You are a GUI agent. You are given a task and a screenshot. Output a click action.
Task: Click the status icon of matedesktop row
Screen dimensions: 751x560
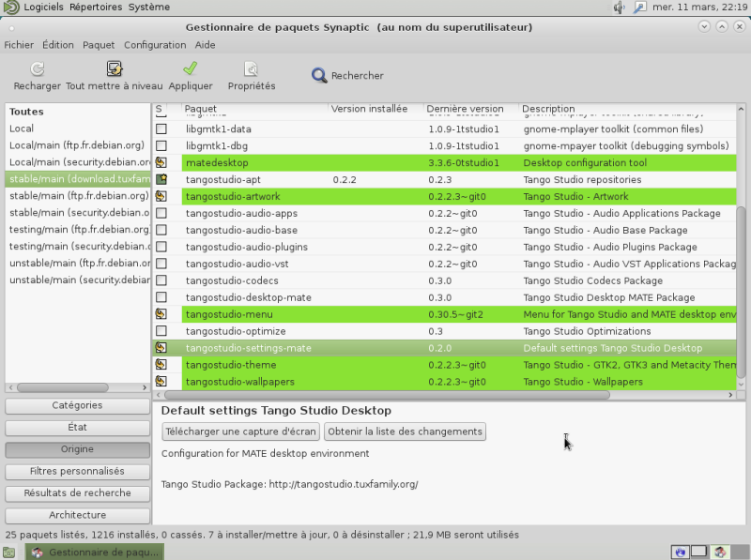click(161, 162)
